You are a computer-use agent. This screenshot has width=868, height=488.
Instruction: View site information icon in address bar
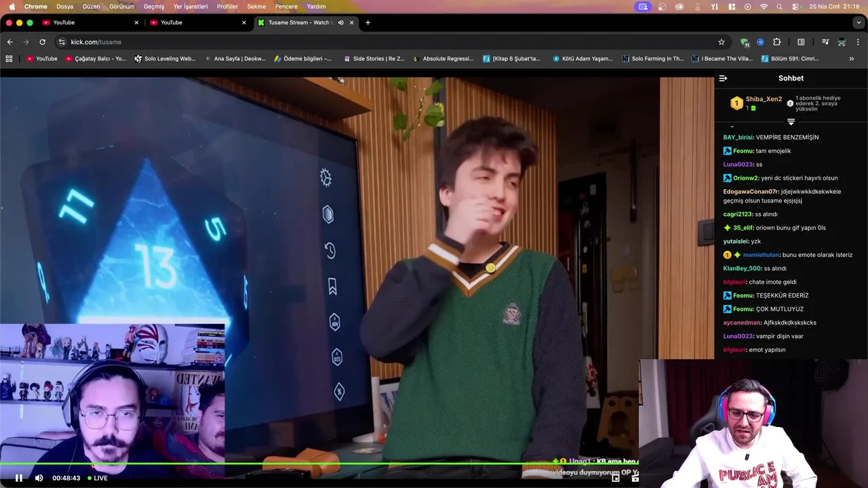[x=62, y=42]
